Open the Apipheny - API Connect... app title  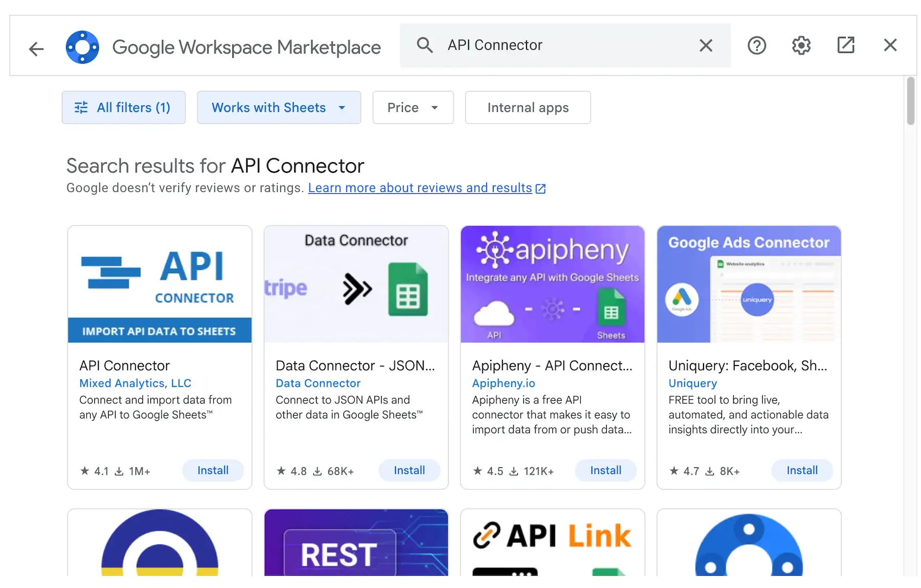(552, 366)
